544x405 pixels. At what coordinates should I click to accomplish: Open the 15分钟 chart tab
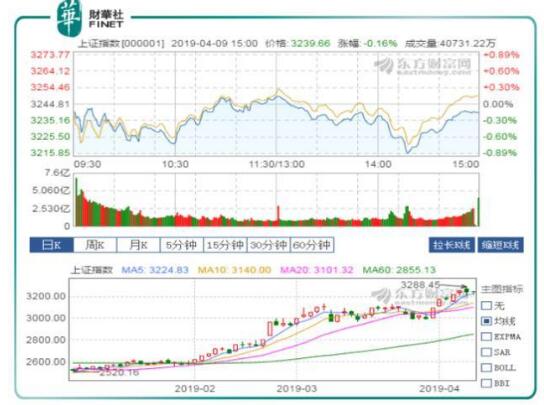225,245
